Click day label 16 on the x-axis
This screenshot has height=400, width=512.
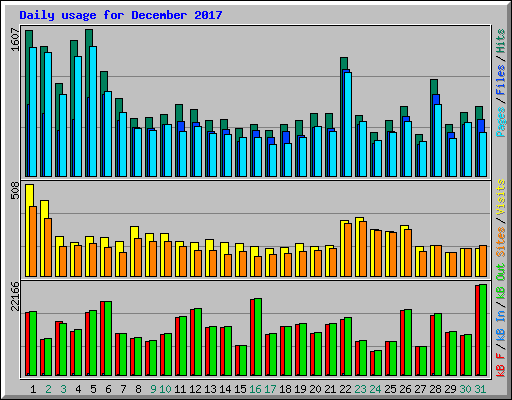point(255,389)
